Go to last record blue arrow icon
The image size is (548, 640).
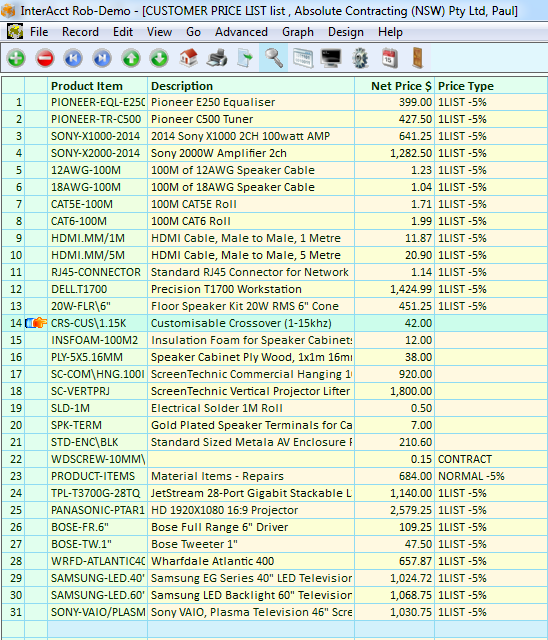tap(102, 58)
